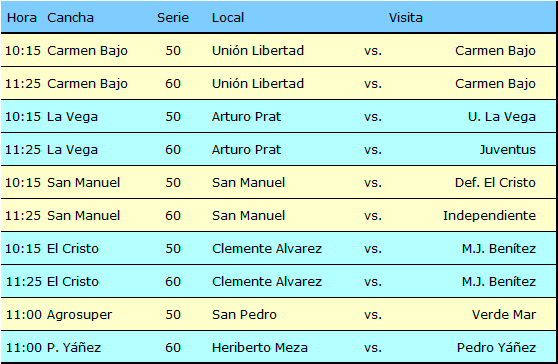Image resolution: width=558 pixels, height=364 pixels.
Task: Select the Agrosuper field cell
Action: pyautogui.click(x=79, y=315)
